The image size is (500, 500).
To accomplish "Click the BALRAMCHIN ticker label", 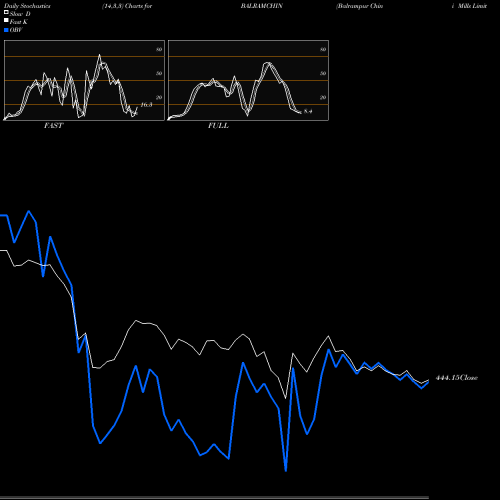I will tap(262, 6).
